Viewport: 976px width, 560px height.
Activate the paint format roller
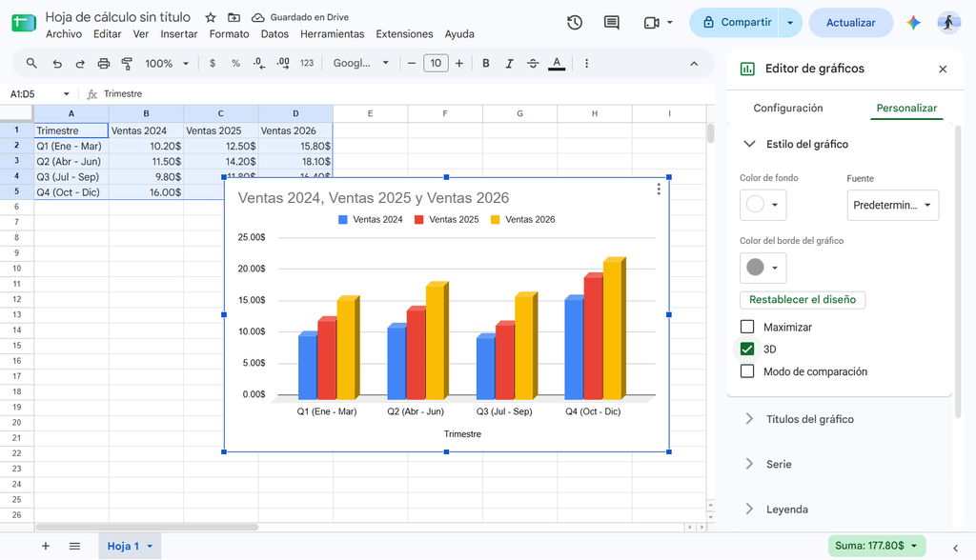(127, 63)
